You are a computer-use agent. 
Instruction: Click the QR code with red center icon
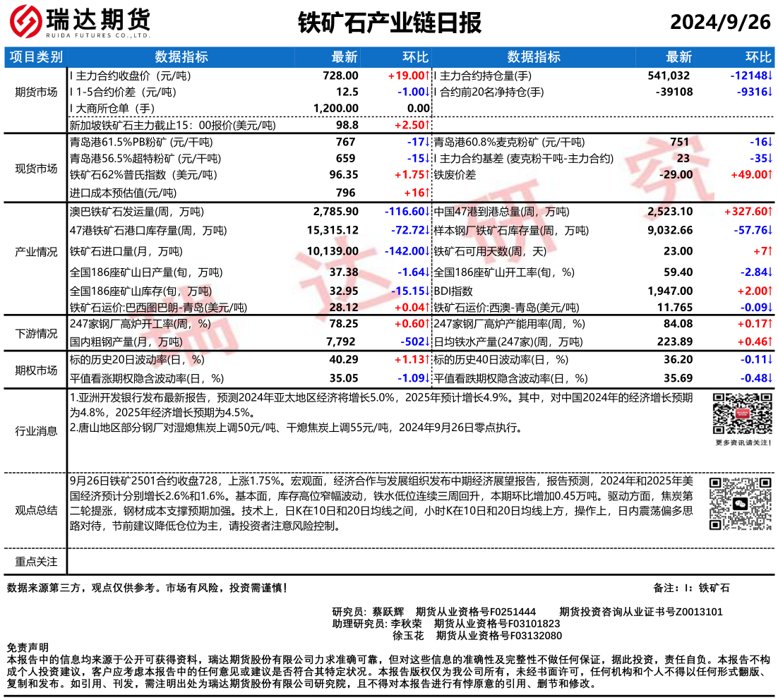[x=738, y=415]
